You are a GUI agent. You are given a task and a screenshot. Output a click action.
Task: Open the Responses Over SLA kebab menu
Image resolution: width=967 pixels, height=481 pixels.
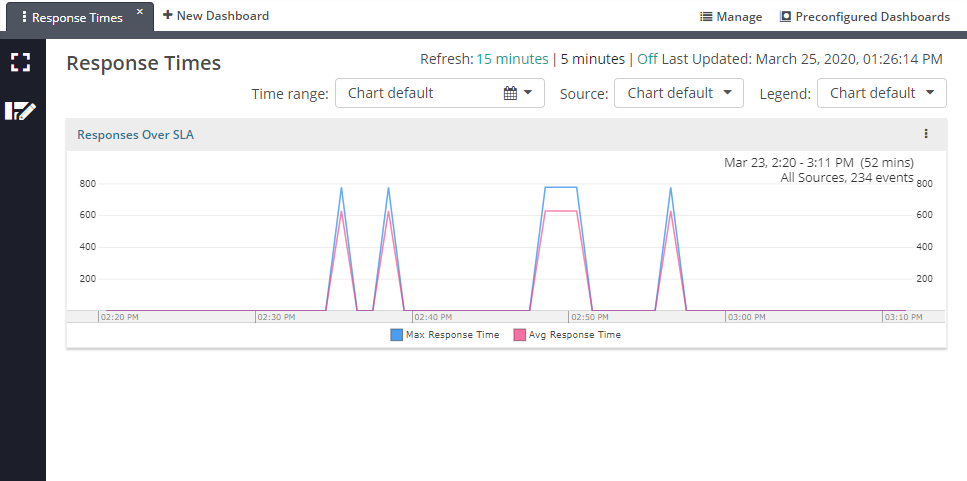(x=926, y=134)
